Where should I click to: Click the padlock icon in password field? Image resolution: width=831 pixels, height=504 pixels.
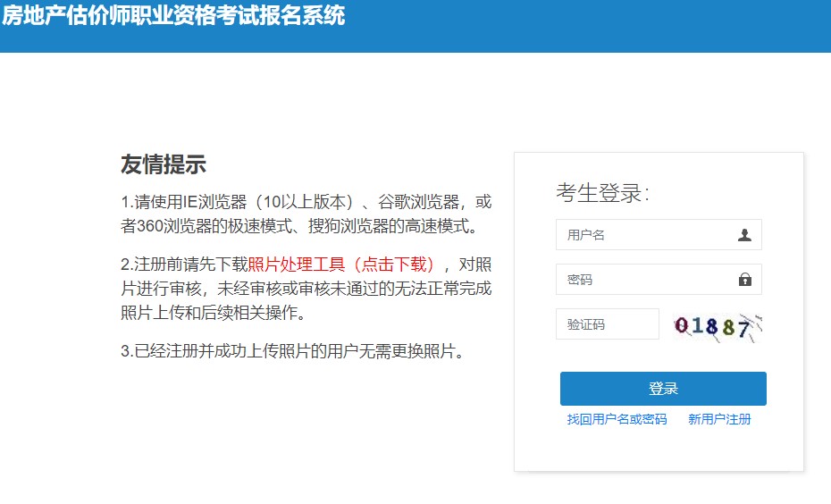pos(745,280)
